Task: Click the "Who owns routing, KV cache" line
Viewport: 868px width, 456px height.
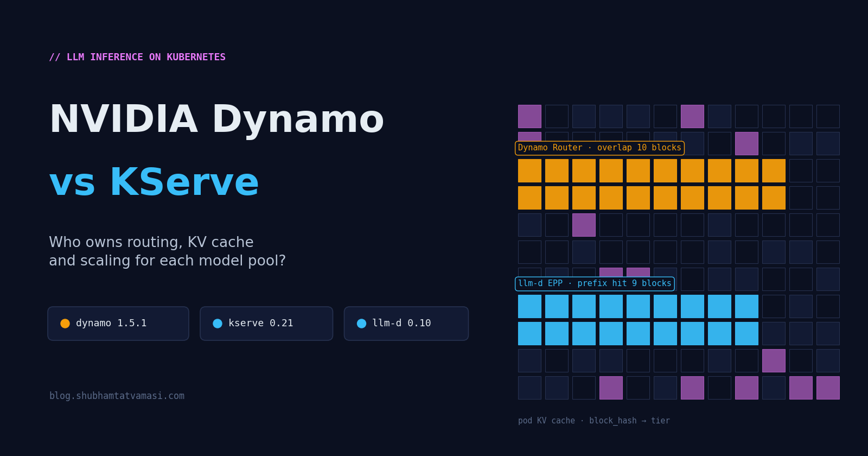Action: [x=151, y=243]
